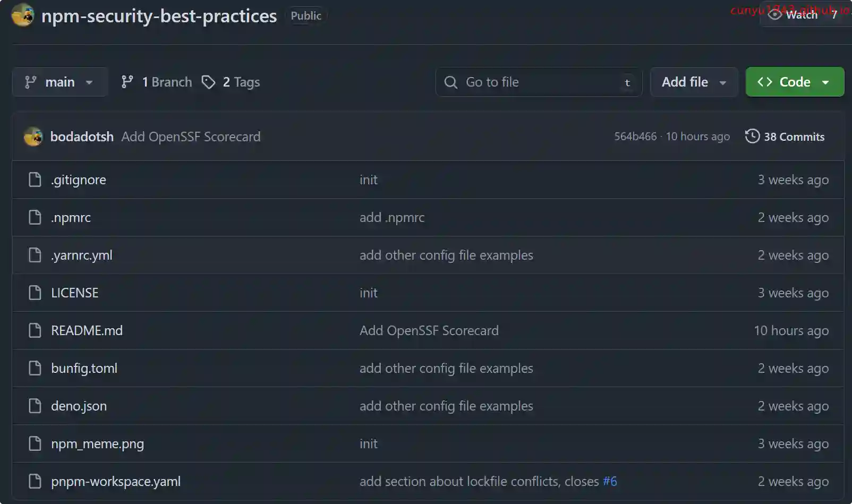View the 38 Commits history
Viewport: 852px width, 504px height.
794,137
